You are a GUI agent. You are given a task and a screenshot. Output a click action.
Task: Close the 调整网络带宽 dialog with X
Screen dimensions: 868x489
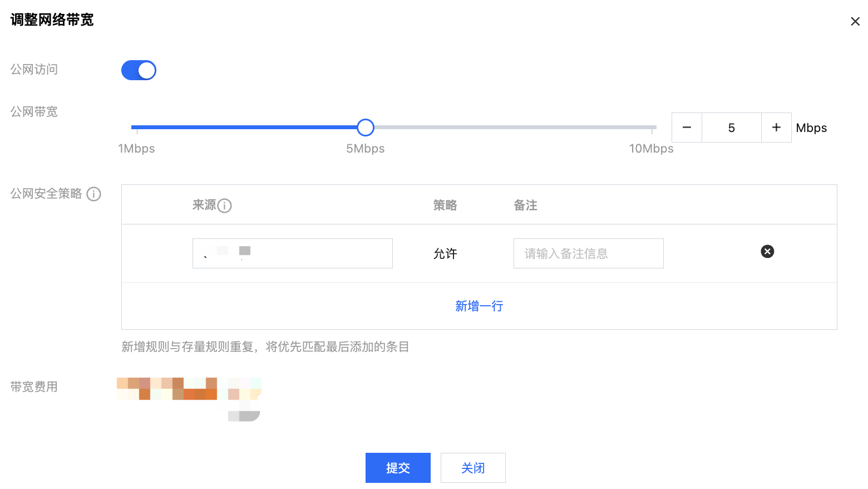pos(855,21)
